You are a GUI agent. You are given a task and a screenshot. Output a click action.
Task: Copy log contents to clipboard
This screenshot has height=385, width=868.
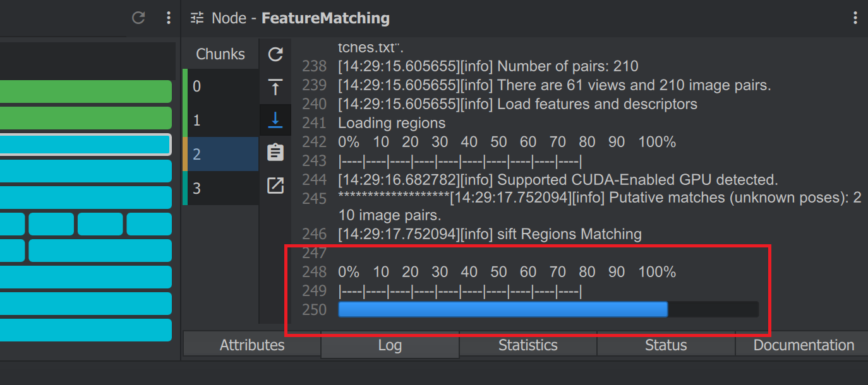tap(275, 152)
